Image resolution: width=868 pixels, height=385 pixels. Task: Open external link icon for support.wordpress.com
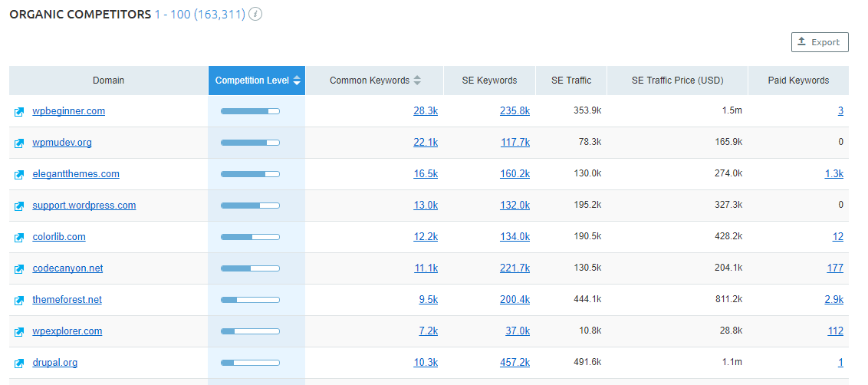pyautogui.click(x=19, y=206)
